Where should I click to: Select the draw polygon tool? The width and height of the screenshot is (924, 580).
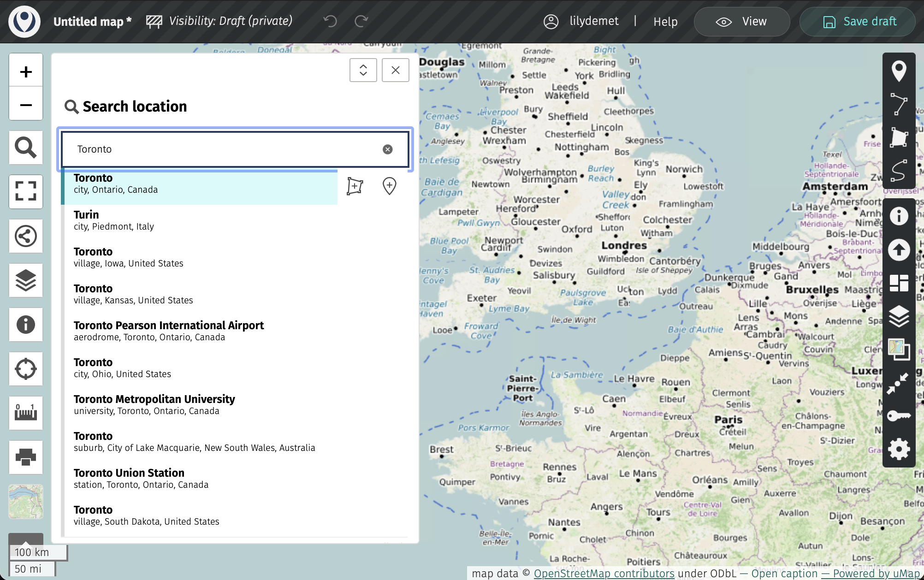pos(899,137)
